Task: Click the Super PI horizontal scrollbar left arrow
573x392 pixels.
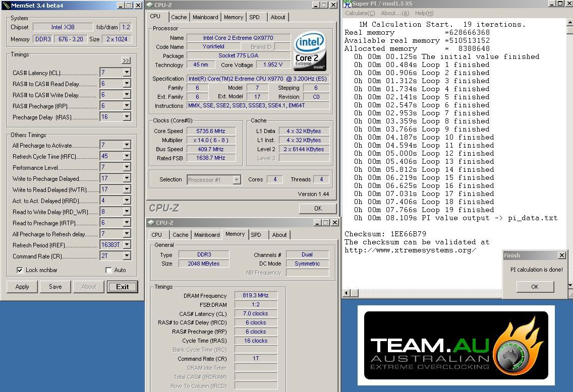Action: click(x=347, y=293)
